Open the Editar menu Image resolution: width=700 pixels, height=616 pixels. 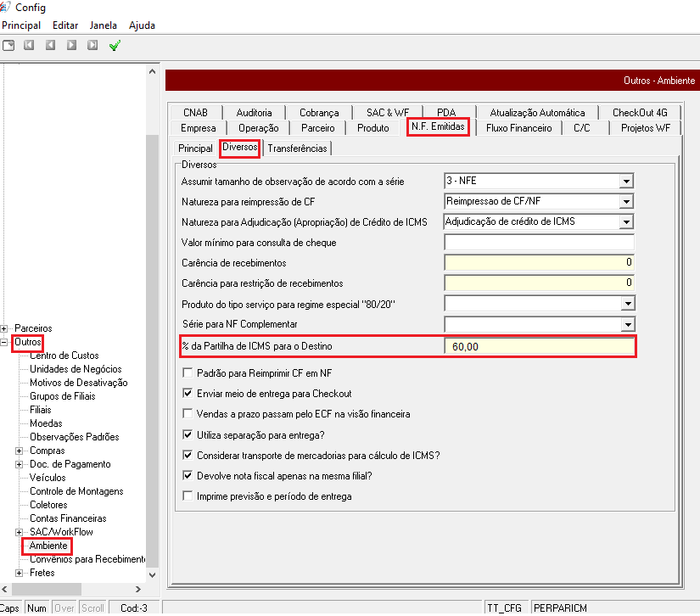tap(65, 25)
